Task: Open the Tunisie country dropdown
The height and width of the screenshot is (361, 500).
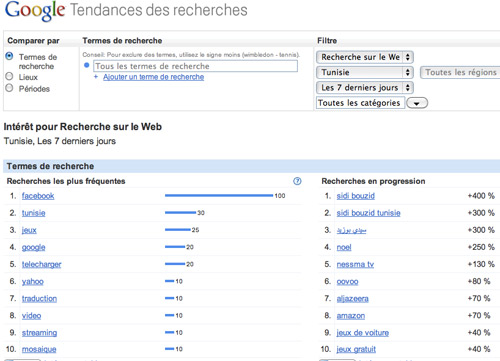Action: 365,72
